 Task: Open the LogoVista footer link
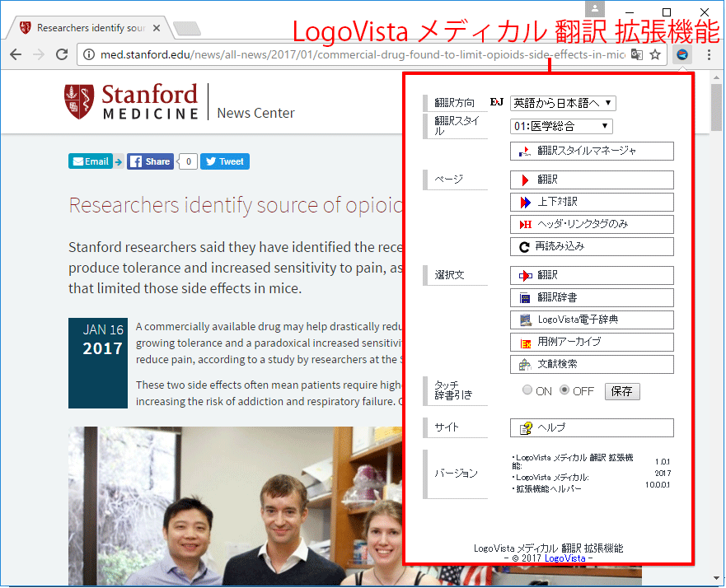(564, 558)
